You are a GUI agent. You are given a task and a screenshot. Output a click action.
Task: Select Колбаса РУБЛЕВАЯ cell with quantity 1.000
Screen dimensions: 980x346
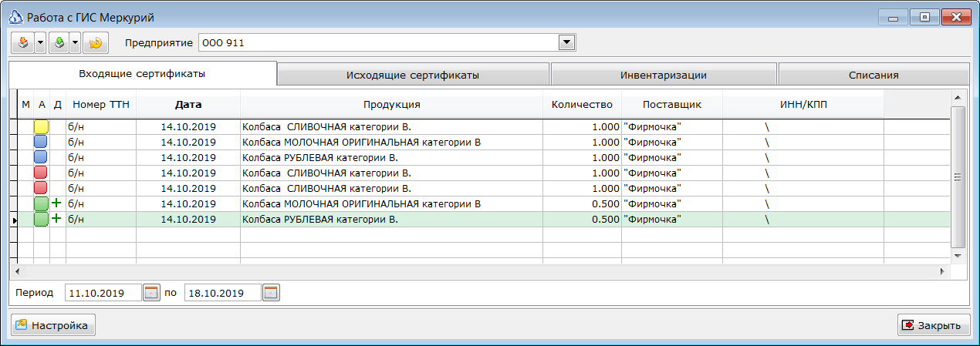[391, 158]
